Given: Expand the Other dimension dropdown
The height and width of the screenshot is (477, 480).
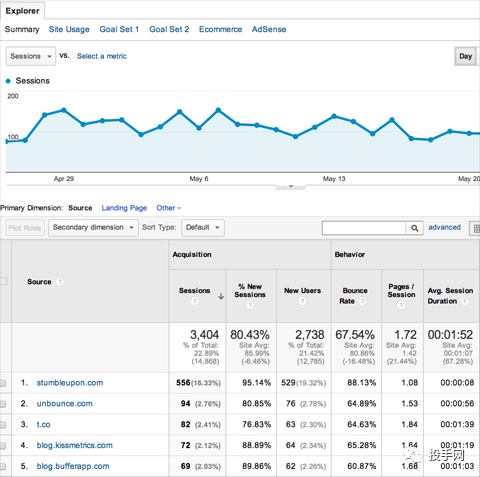Looking at the screenshot, I should tap(169, 208).
